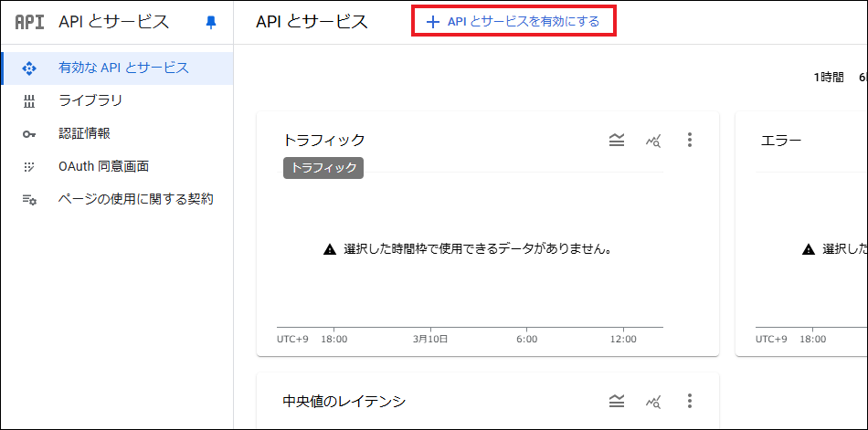This screenshot has width=868, height=430.
Task: Open Metrics Explorer icon on トラフィック card
Action: pyautogui.click(x=653, y=140)
